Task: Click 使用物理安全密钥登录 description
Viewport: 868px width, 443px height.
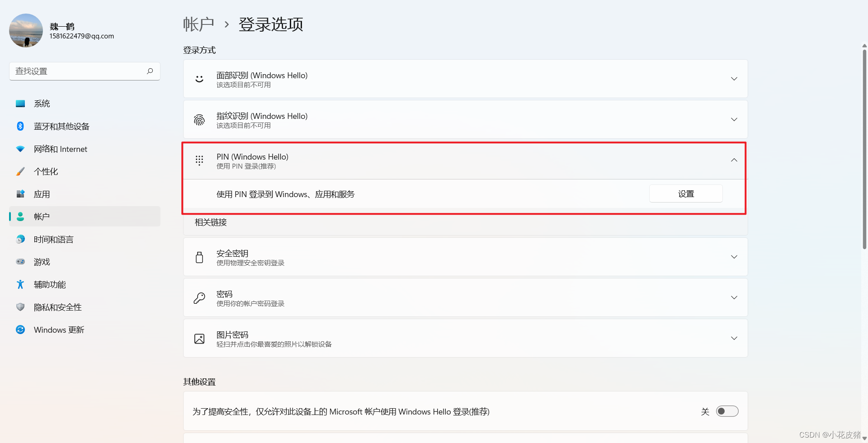Action: coord(250,263)
